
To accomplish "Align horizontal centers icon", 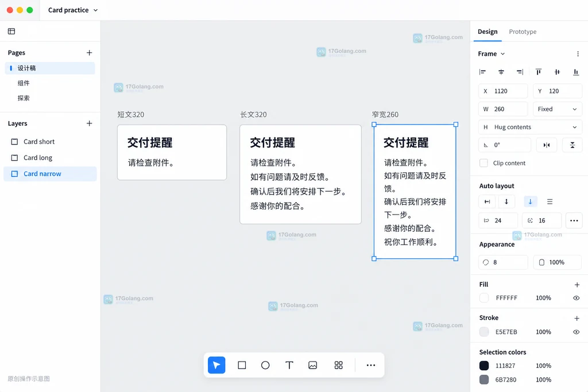I will click(501, 72).
